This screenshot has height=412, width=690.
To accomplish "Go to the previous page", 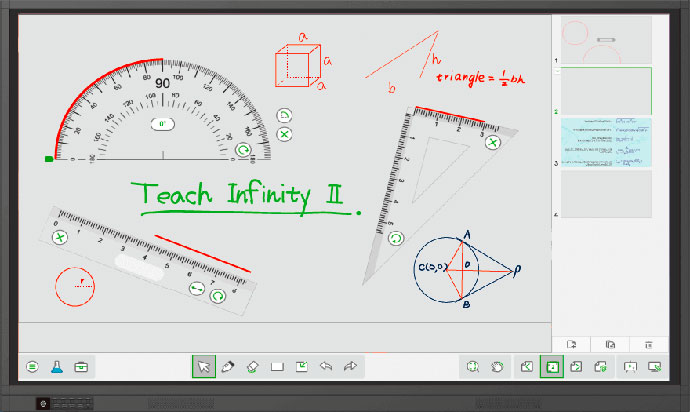I will [527, 367].
